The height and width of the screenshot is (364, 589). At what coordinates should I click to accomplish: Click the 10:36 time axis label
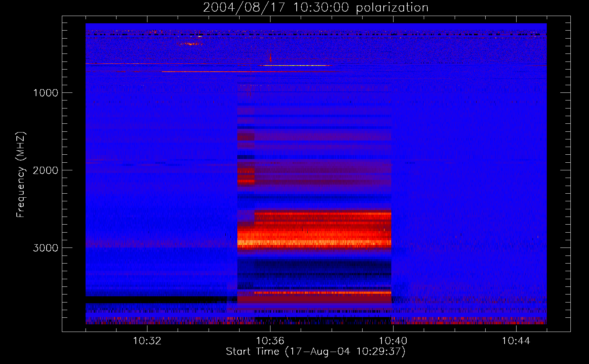(x=270, y=341)
